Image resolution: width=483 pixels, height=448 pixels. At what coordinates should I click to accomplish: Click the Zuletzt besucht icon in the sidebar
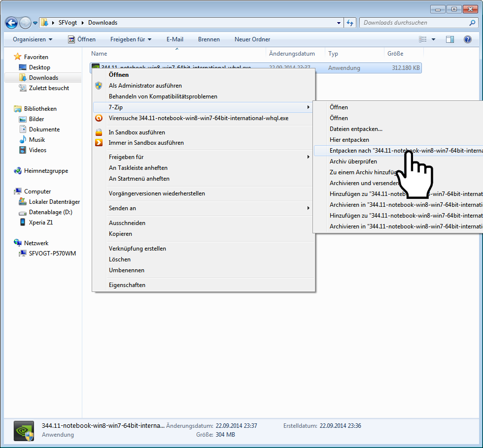23,88
